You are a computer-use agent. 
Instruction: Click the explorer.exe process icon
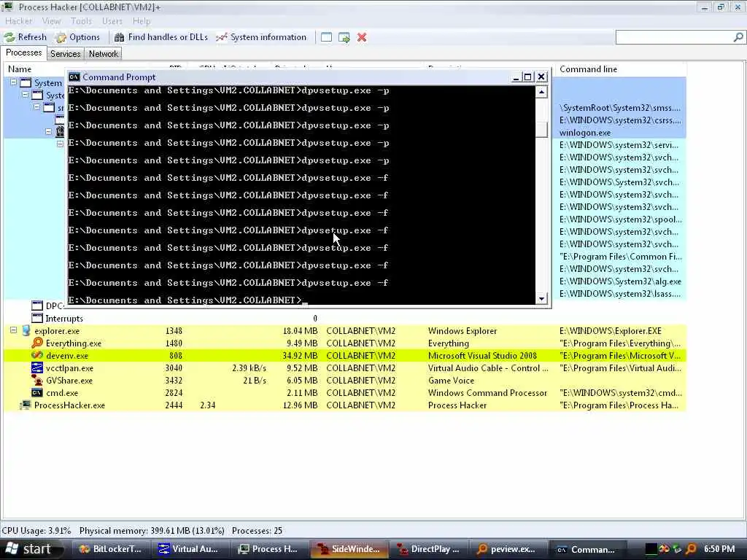click(26, 330)
